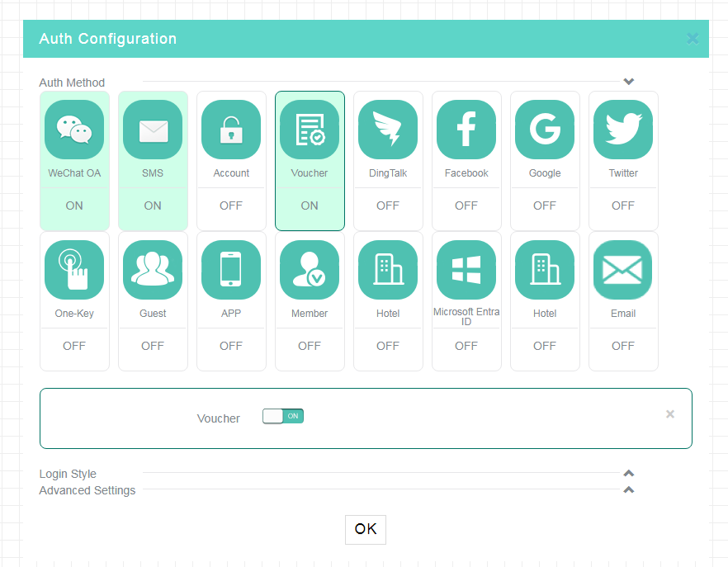Click the One-Key label text

pos(74,314)
